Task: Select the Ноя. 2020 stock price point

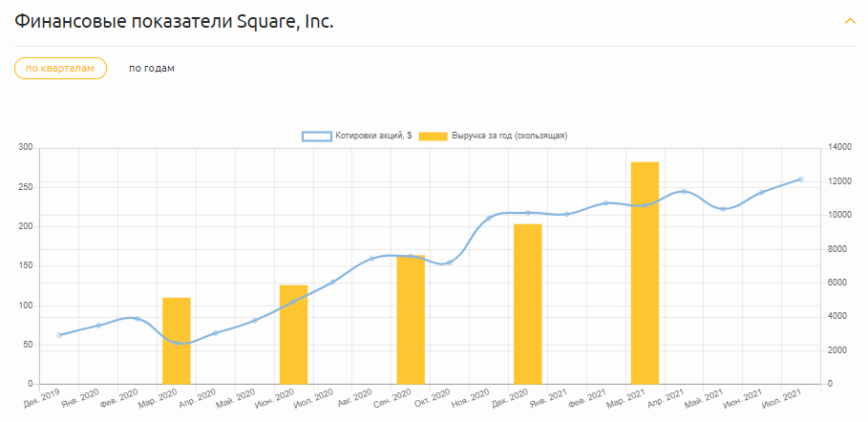Action: click(489, 218)
